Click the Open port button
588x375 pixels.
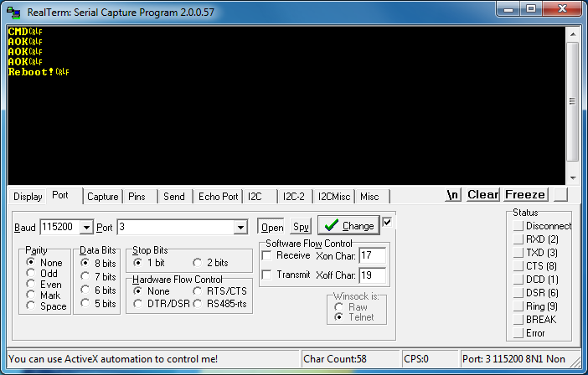[x=272, y=227]
